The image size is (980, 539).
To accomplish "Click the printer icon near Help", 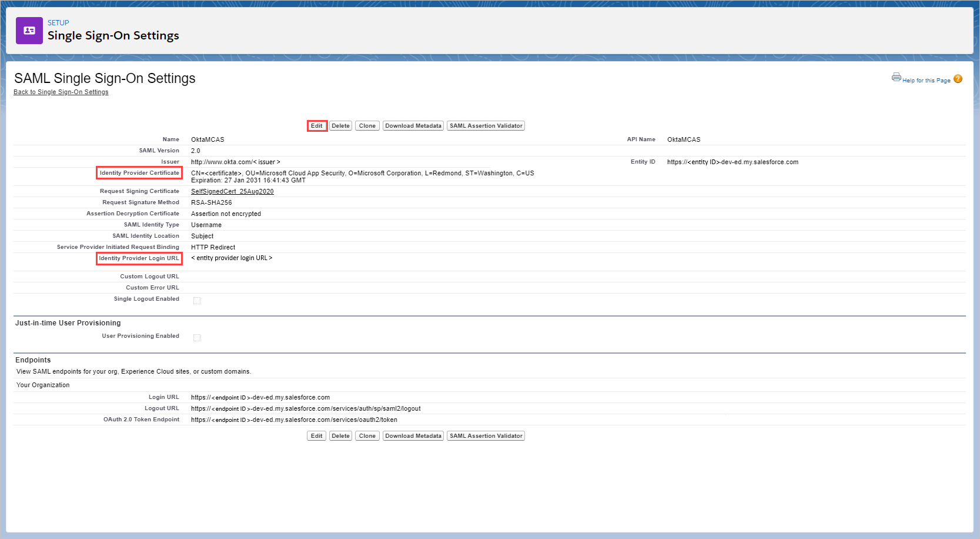I will pyautogui.click(x=896, y=76).
